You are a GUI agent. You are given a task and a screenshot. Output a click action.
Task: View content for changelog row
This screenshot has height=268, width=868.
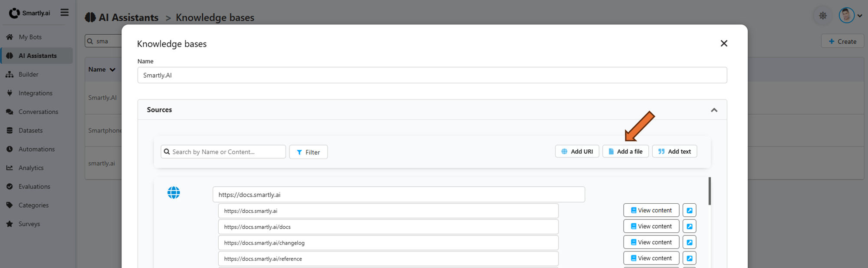pyautogui.click(x=651, y=242)
